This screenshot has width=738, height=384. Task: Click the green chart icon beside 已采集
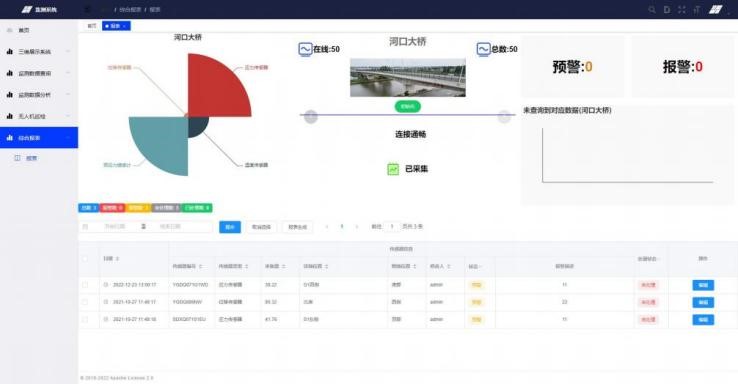(x=393, y=169)
